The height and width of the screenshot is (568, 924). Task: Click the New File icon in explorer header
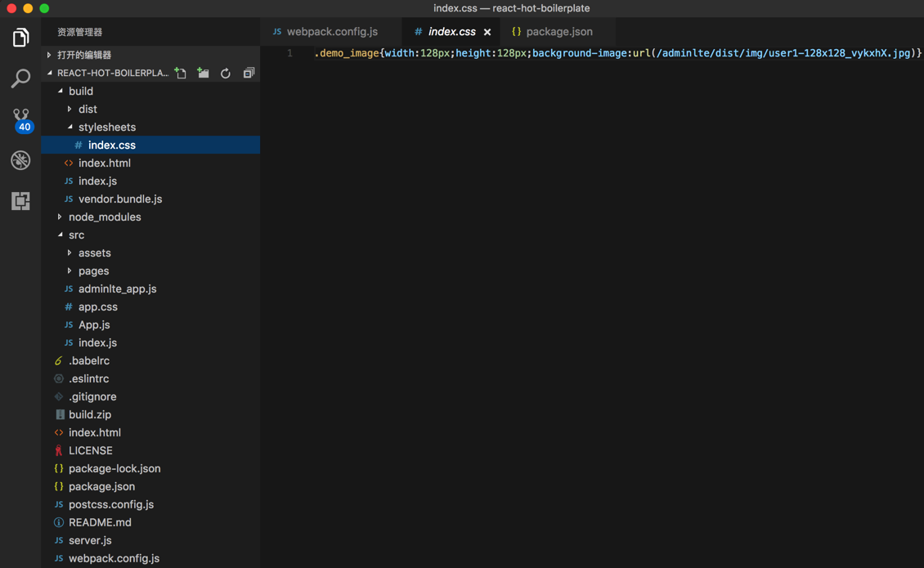[x=181, y=73]
